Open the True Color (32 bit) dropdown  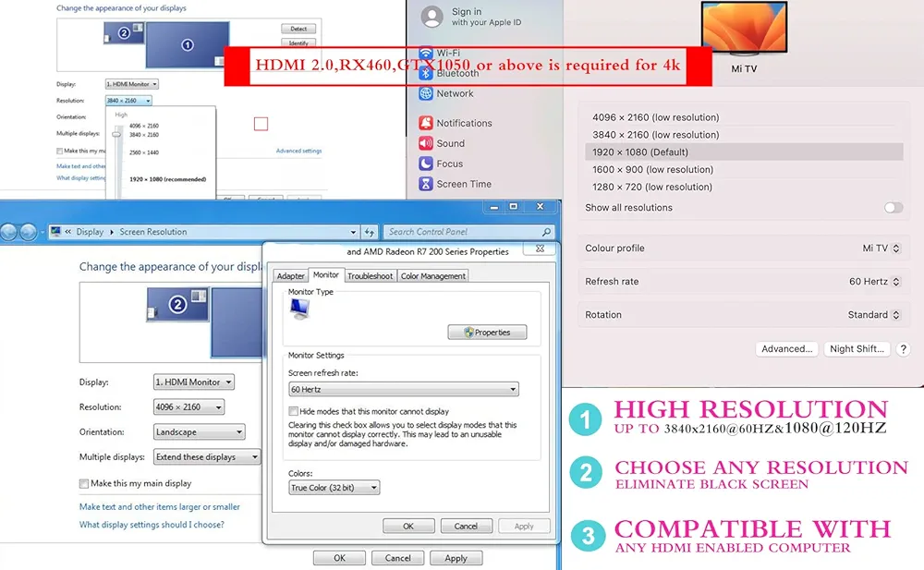(x=334, y=488)
